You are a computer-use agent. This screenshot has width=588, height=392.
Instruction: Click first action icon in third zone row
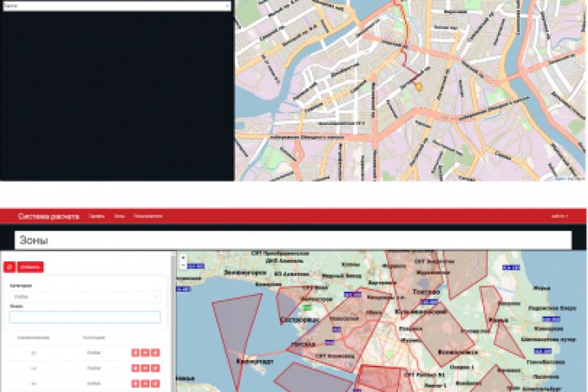[x=136, y=384]
